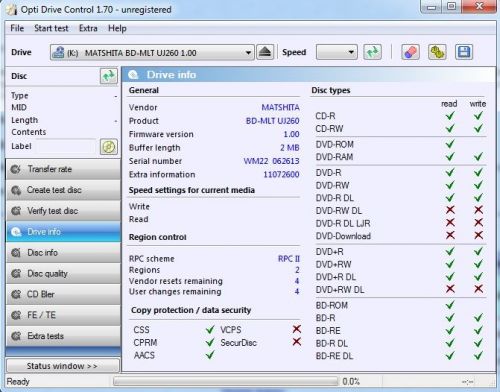Click the progress bar at bottom
Viewport: 500px width, 392px height.
click(225, 381)
